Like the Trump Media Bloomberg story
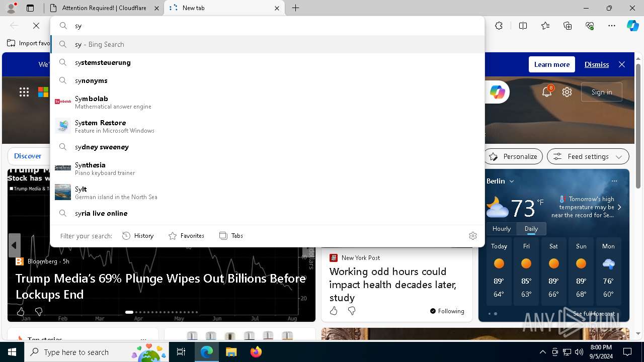The image size is (644, 362). [x=21, y=312]
